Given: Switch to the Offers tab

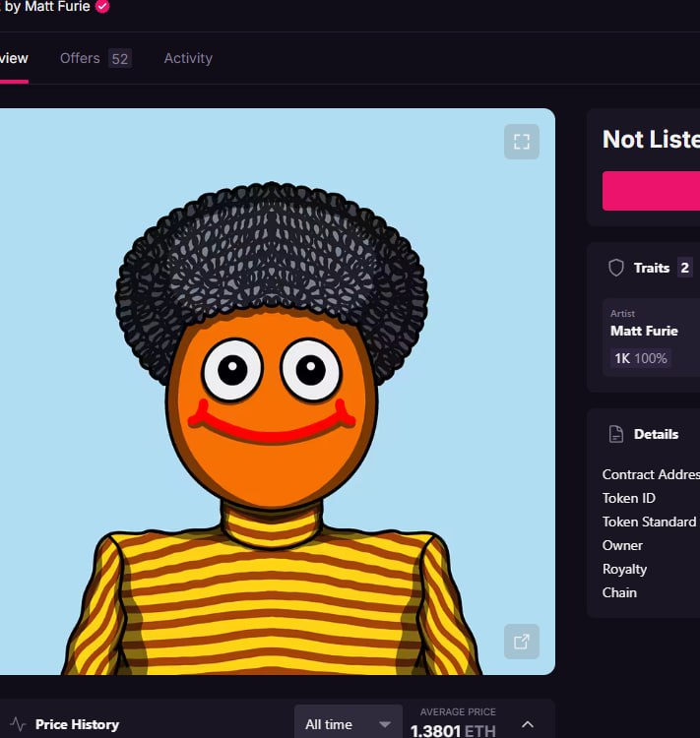Looking at the screenshot, I should (95, 58).
